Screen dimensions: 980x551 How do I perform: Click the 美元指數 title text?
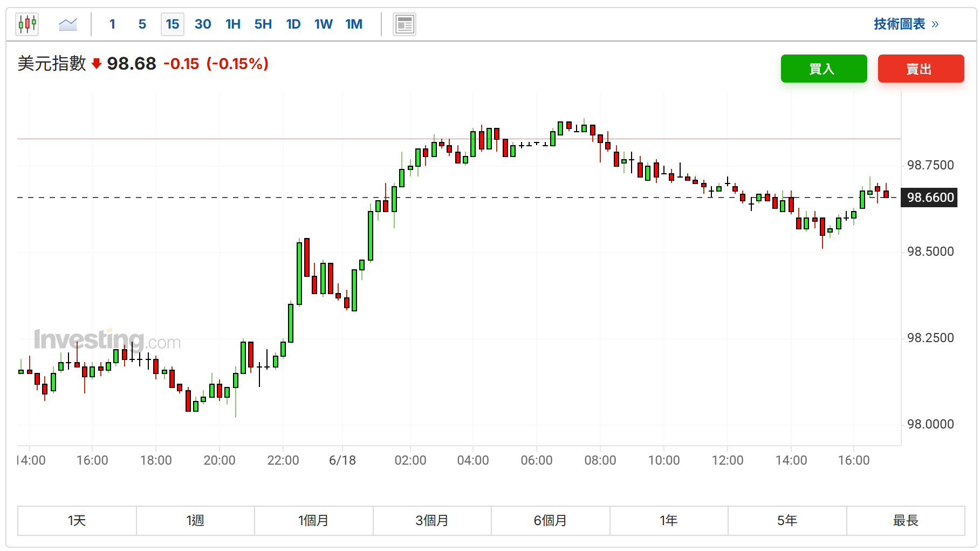point(52,64)
